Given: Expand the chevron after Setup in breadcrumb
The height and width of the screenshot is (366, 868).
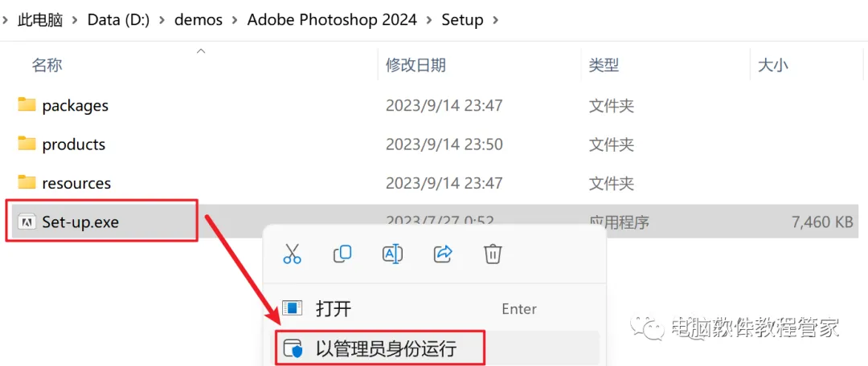Looking at the screenshot, I should pyautogui.click(x=495, y=20).
